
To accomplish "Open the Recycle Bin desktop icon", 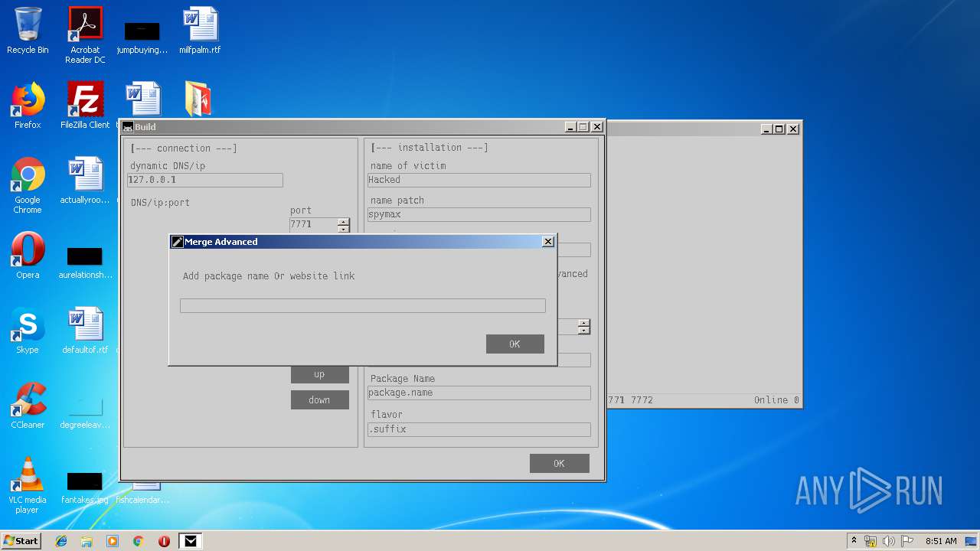I will pos(28,31).
